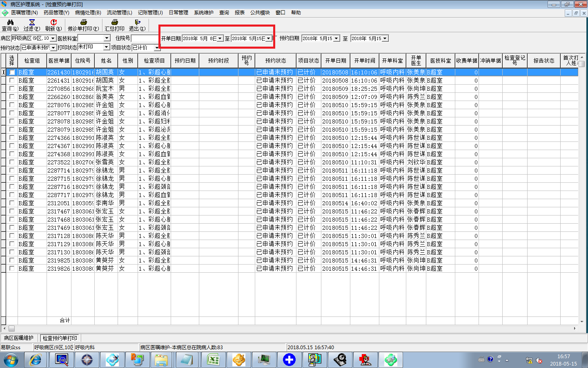Image resolution: width=588 pixels, height=368 pixels.
Task: Tick the checkbox for order 2319825
Action: click(x=12, y=260)
